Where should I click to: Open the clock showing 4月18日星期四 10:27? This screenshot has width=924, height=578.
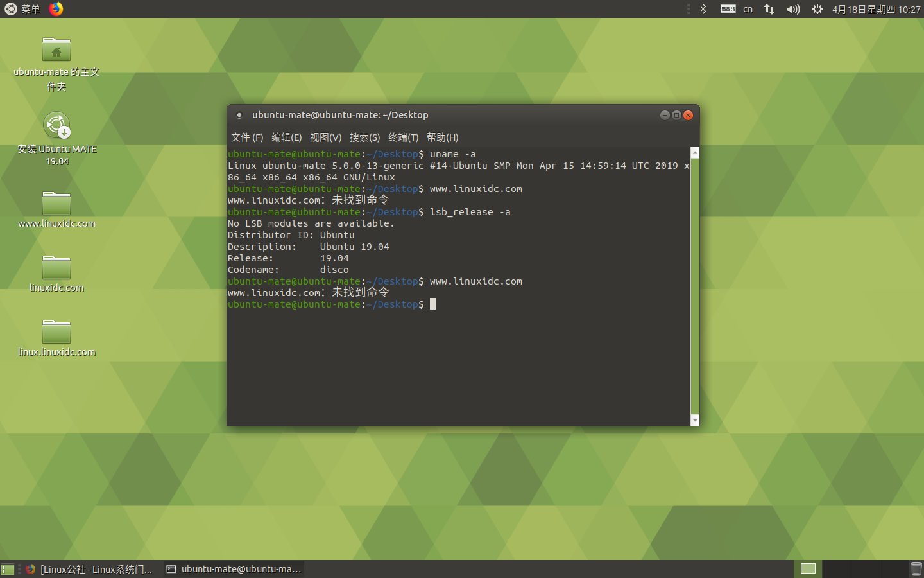(876, 9)
